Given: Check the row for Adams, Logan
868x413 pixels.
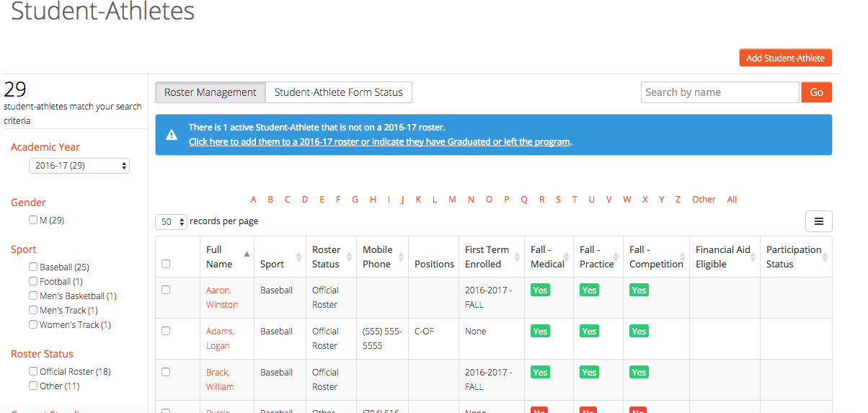Looking at the screenshot, I should click(x=166, y=331).
